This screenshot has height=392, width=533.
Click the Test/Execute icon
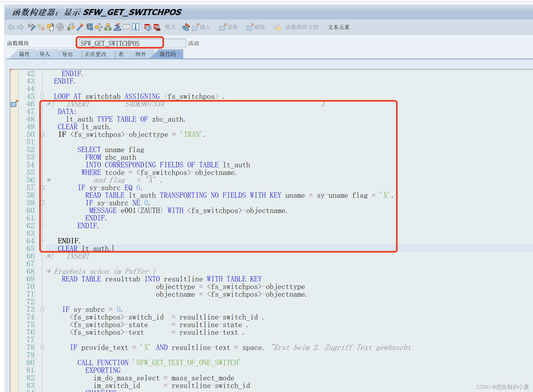pos(90,27)
